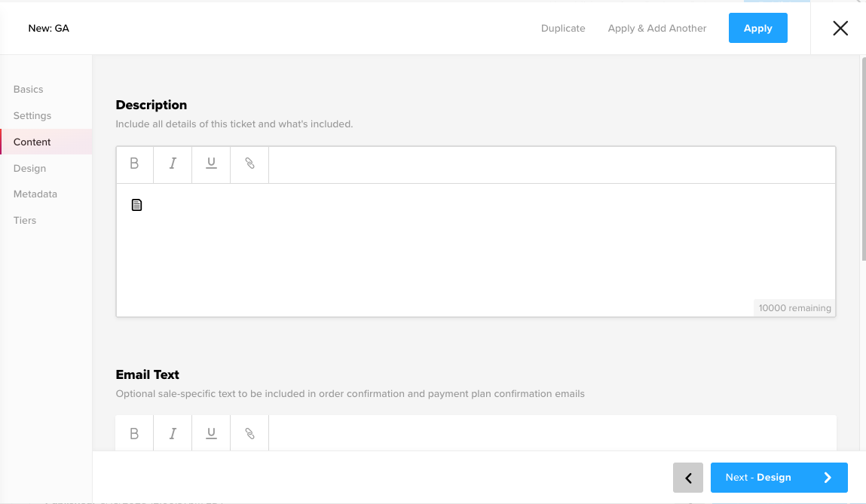Go back with the previous arrow button
The height and width of the screenshot is (504, 866).
687,478
